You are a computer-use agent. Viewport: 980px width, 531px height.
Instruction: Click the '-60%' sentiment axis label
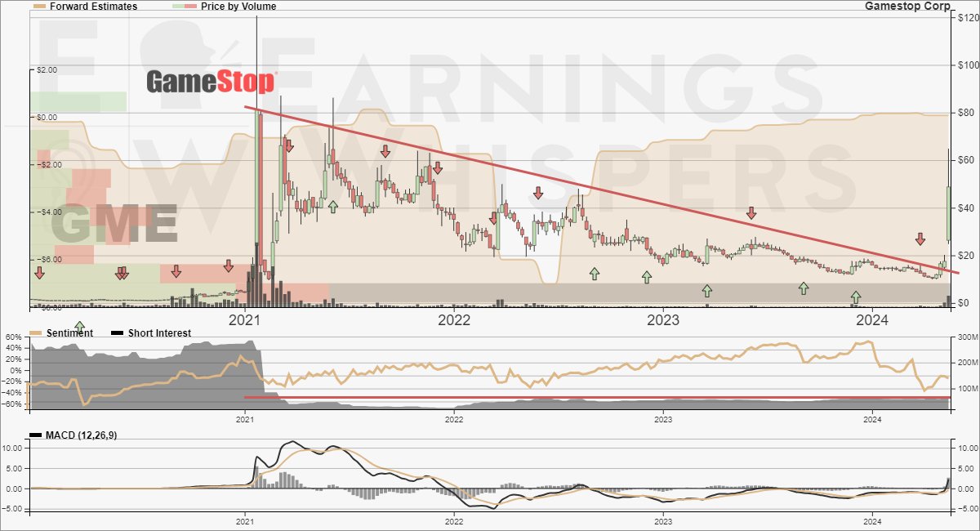pyautogui.click(x=11, y=404)
